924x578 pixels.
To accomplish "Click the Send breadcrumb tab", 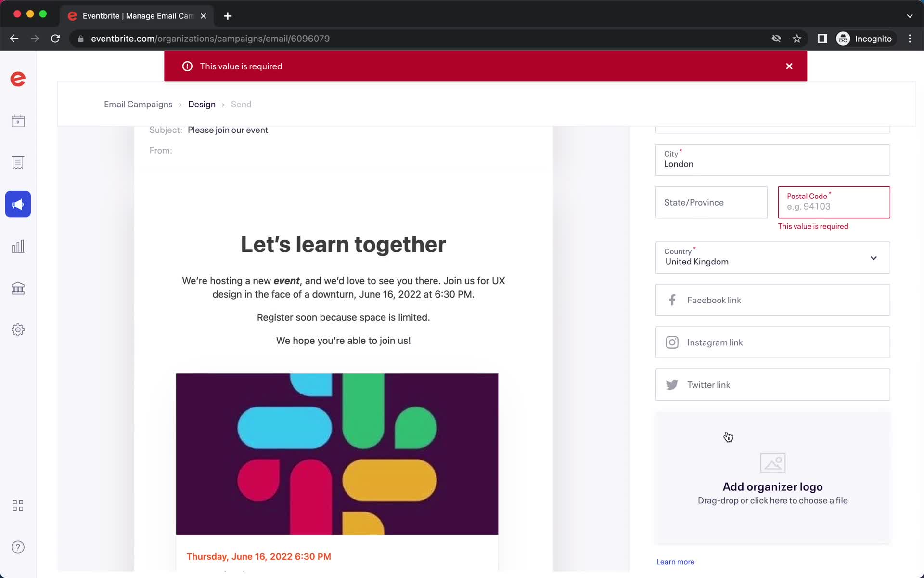I will coord(241,104).
